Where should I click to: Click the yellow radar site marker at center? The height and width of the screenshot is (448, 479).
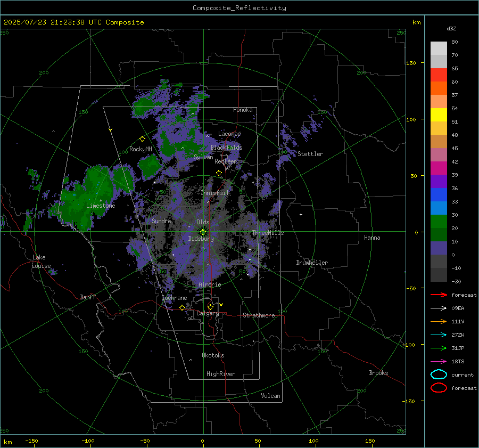(203, 232)
